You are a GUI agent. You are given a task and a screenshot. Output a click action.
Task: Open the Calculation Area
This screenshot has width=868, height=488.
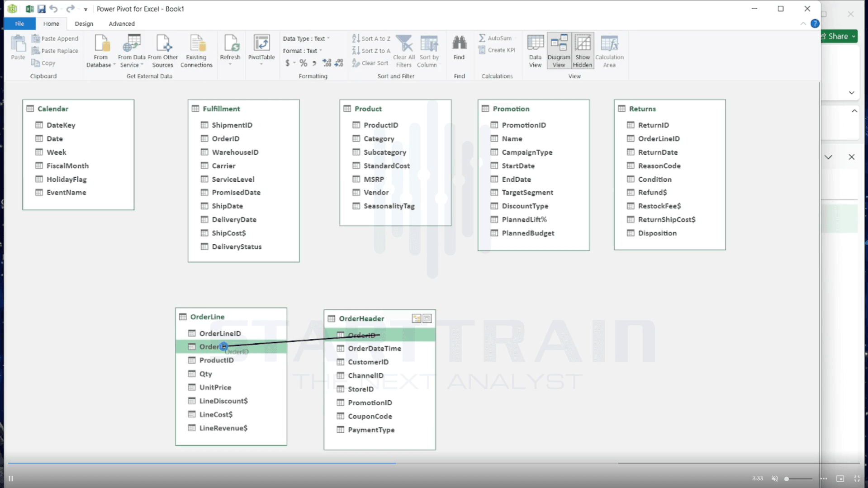pos(609,51)
